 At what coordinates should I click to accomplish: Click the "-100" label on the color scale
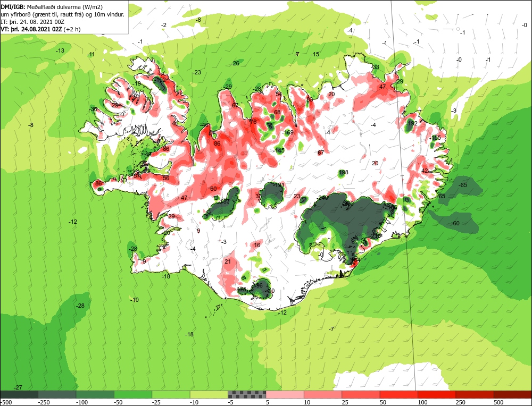coord(82,402)
